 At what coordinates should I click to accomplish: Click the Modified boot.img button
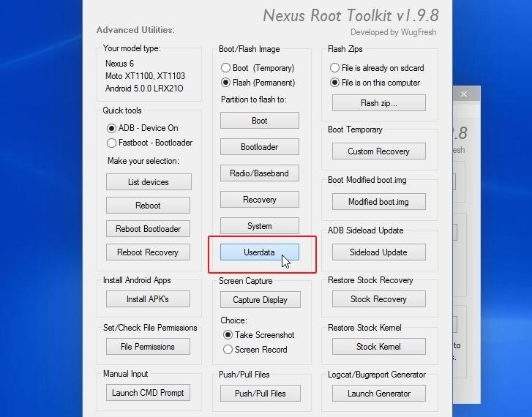pyautogui.click(x=378, y=201)
